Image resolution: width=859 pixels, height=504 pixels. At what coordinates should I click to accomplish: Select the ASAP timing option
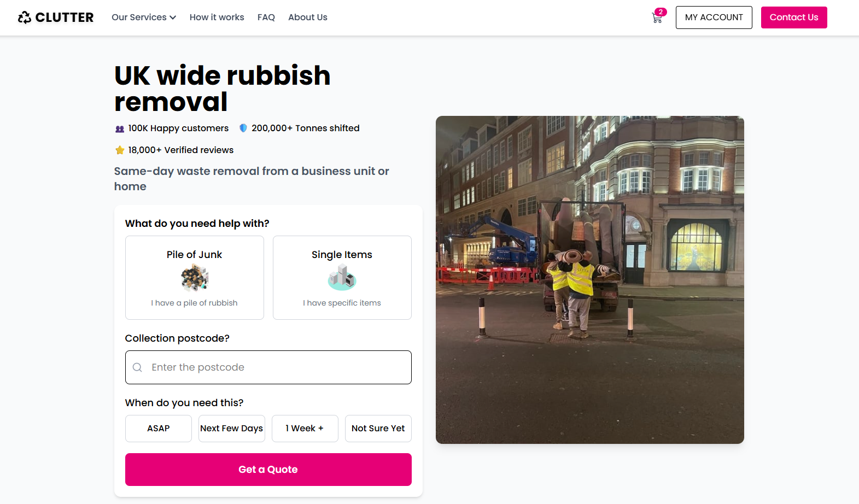[159, 429]
